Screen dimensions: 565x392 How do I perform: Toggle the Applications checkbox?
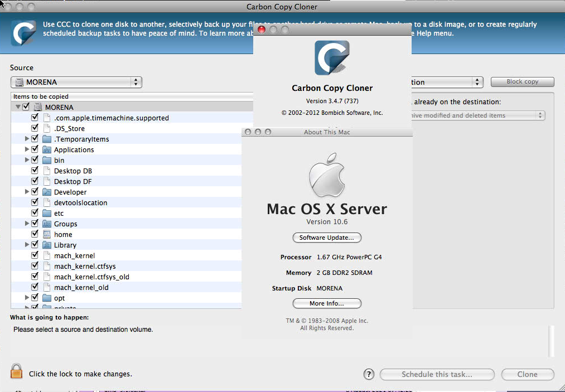point(35,149)
